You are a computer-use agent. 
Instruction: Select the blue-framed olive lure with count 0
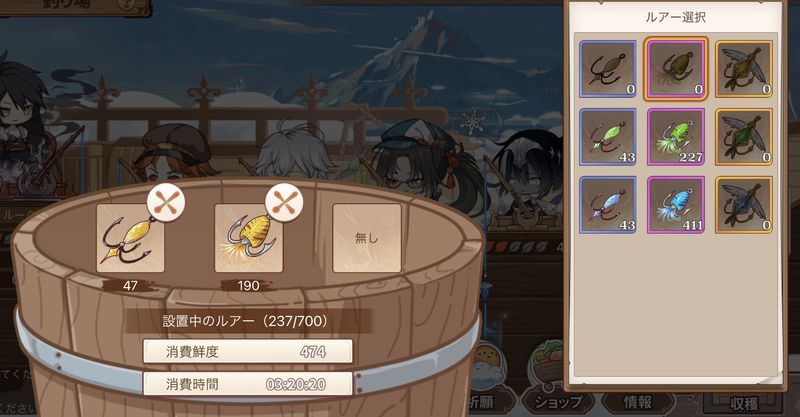(x=608, y=69)
